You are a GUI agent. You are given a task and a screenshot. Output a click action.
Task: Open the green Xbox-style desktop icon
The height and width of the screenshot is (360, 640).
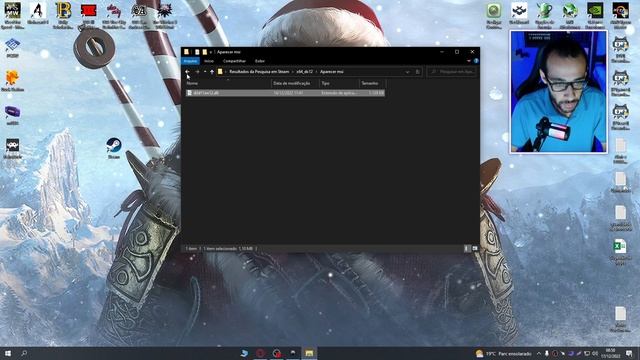[494, 15]
